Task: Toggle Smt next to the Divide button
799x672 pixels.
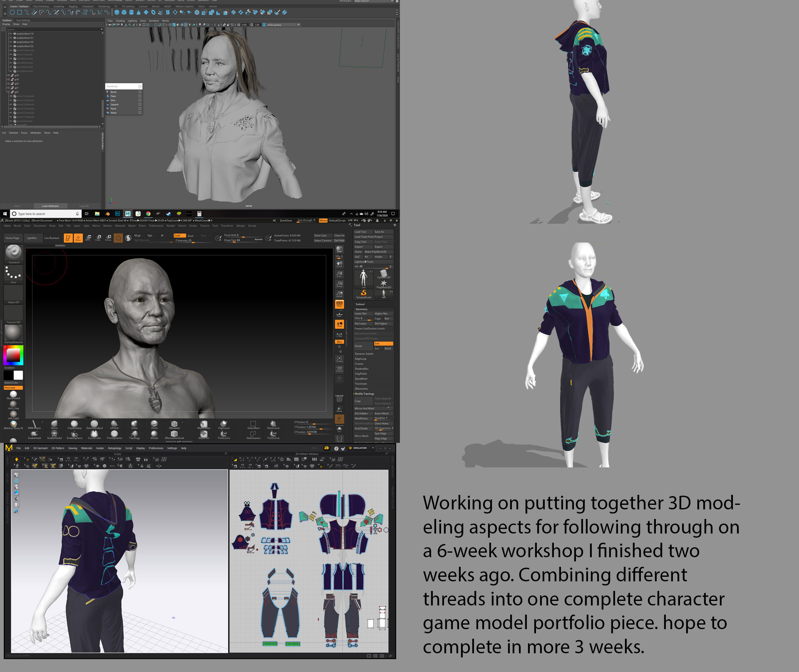Action: click(384, 344)
